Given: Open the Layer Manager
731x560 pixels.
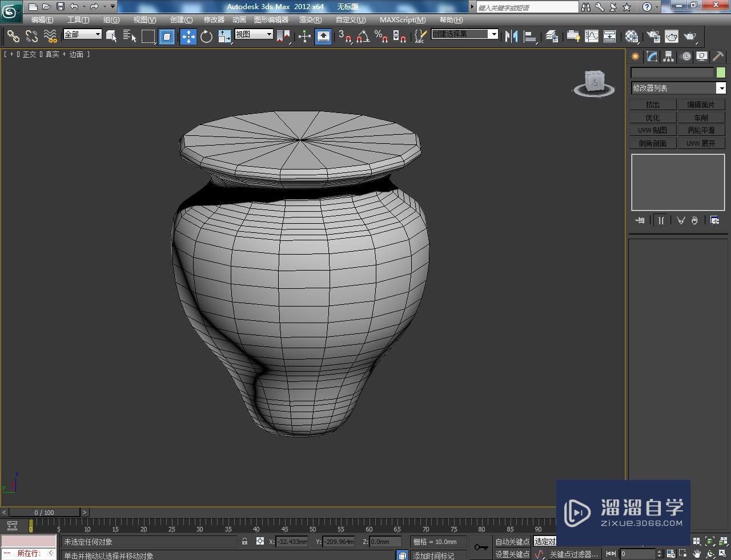Looking at the screenshot, I should pos(551,37).
